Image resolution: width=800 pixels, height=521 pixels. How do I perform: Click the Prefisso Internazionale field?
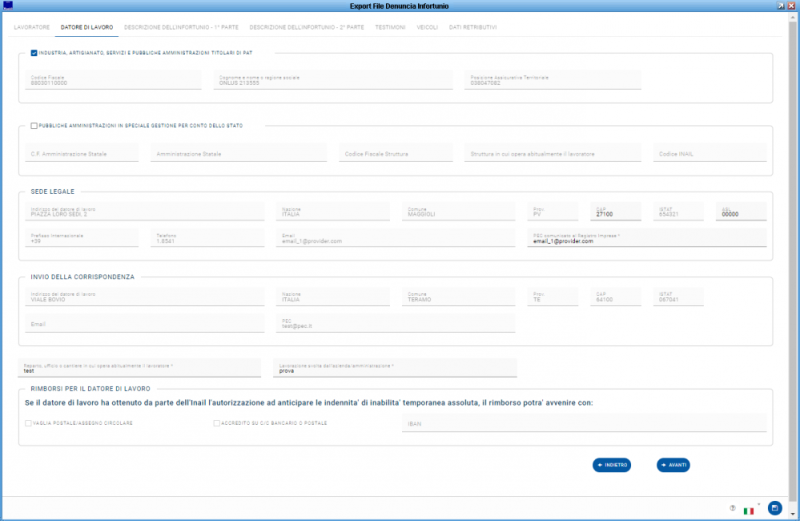coord(82,238)
